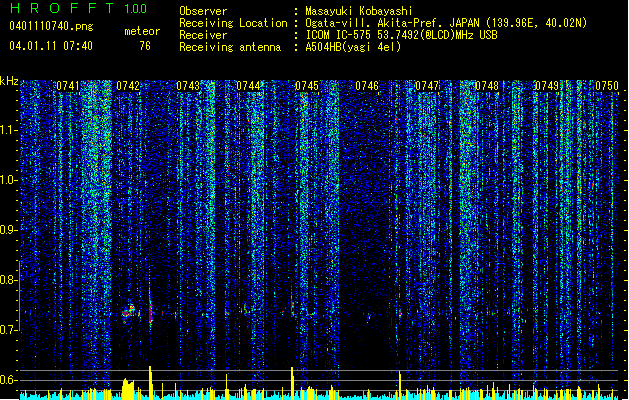
Task: Click the 1.0 kHz axis label
Action: (9, 180)
